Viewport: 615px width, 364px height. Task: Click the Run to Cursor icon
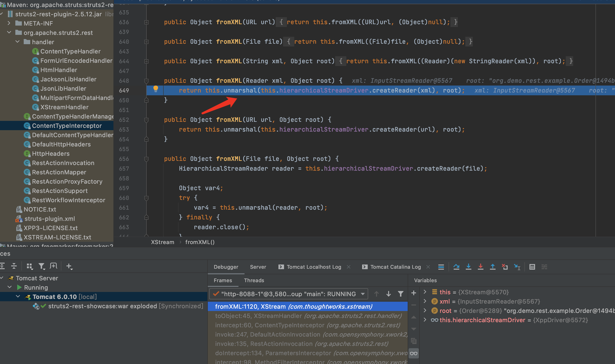(517, 267)
